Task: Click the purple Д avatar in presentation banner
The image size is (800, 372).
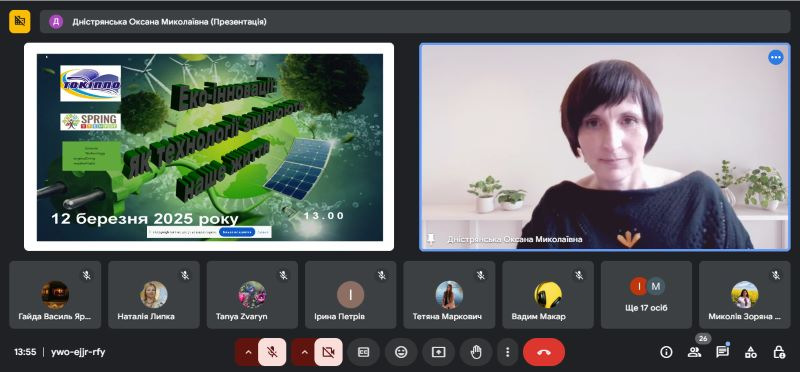Action: click(x=56, y=21)
